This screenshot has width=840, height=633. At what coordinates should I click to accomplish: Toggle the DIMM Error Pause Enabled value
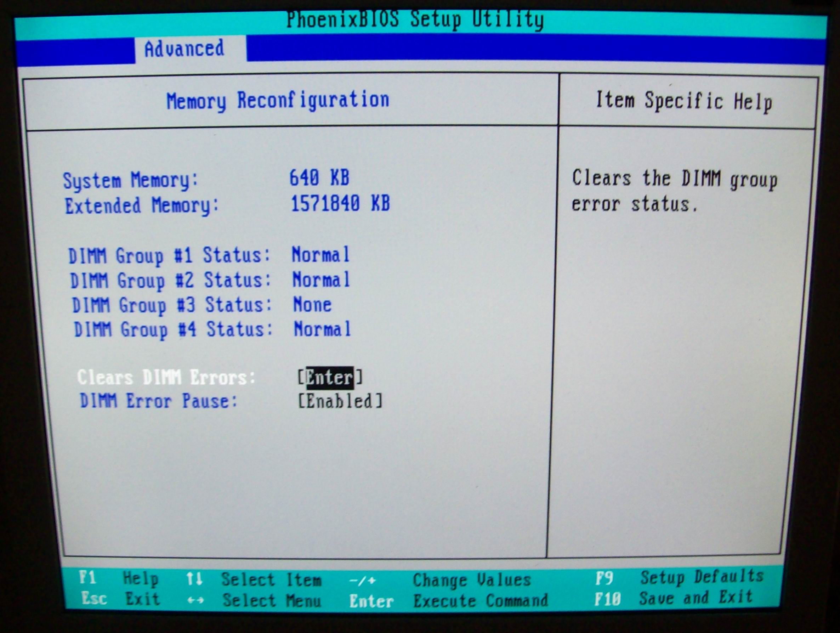coord(340,401)
